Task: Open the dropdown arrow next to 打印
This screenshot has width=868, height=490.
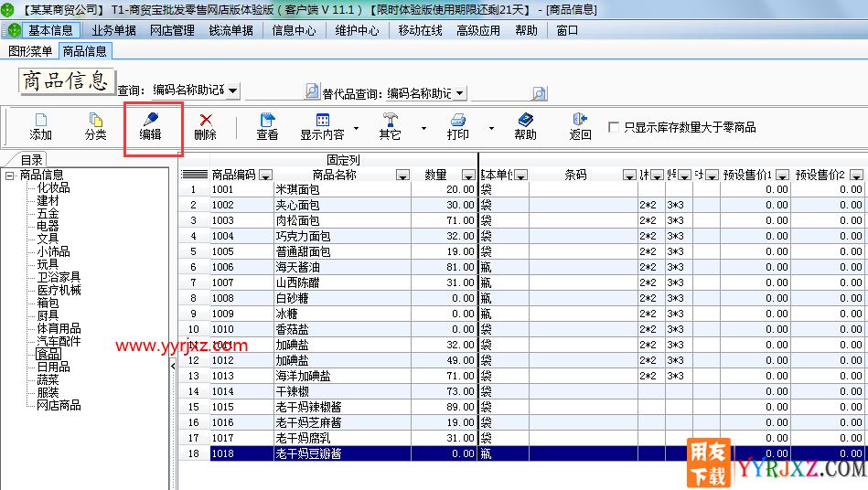Action: tap(491, 128)
